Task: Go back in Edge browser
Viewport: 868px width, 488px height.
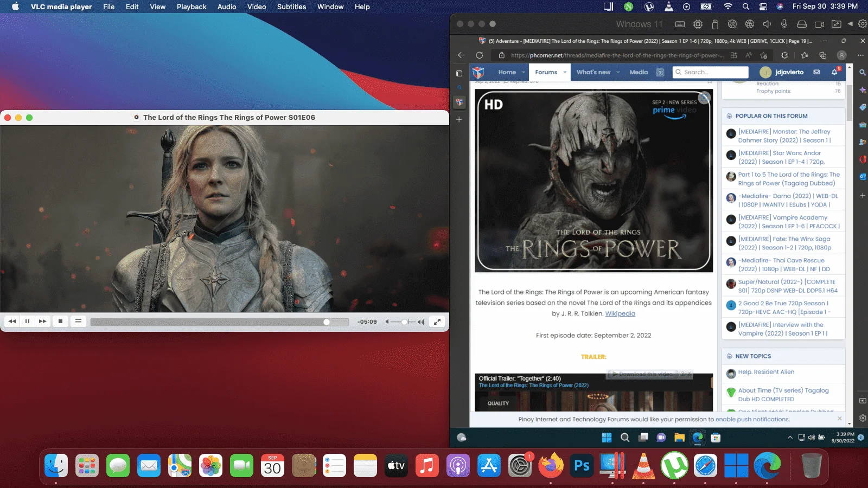Action: [x=461, y=55]
